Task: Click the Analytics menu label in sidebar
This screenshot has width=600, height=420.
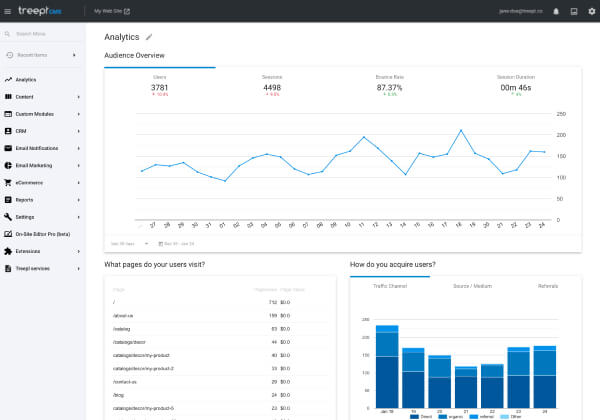Action: point(26,80)
